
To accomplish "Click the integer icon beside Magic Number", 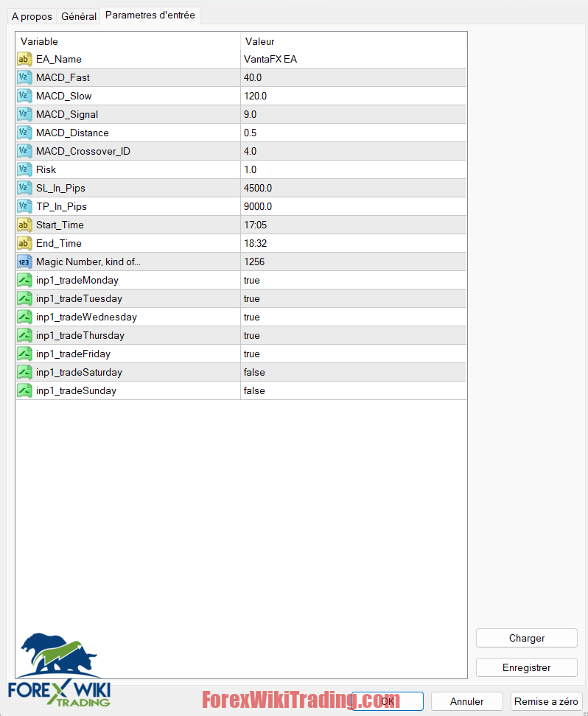I will pyautogui.click(x=24, y=262).
